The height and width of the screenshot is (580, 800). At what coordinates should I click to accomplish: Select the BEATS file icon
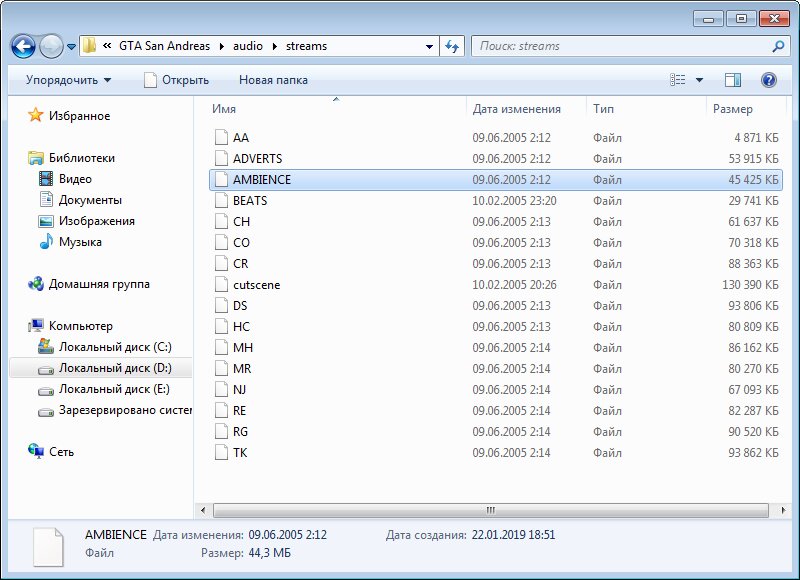tap(221, 200)
